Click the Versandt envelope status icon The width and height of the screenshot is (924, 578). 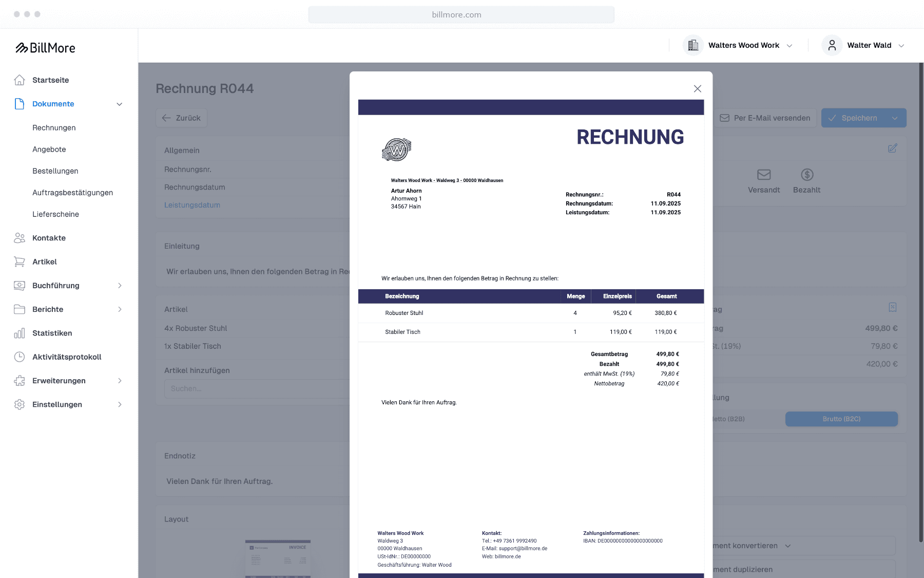[764, 175]
